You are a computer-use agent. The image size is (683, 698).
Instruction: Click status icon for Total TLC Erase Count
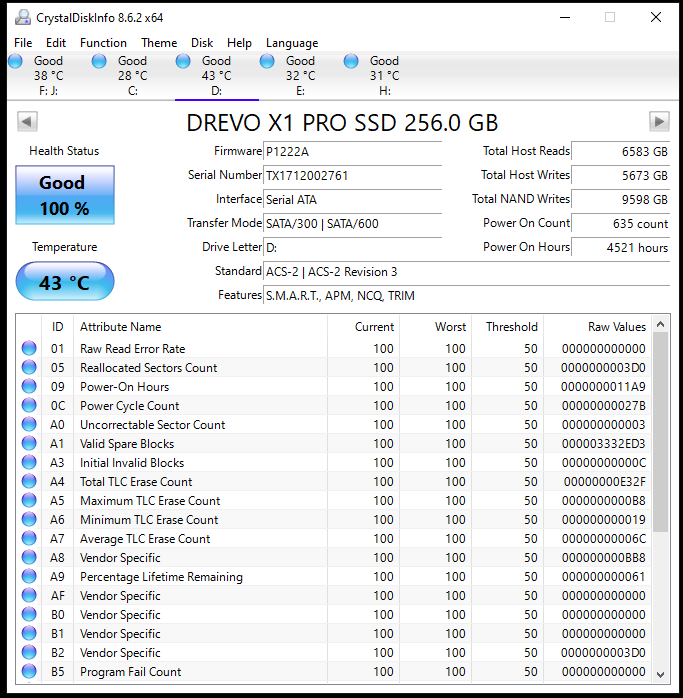29,481
